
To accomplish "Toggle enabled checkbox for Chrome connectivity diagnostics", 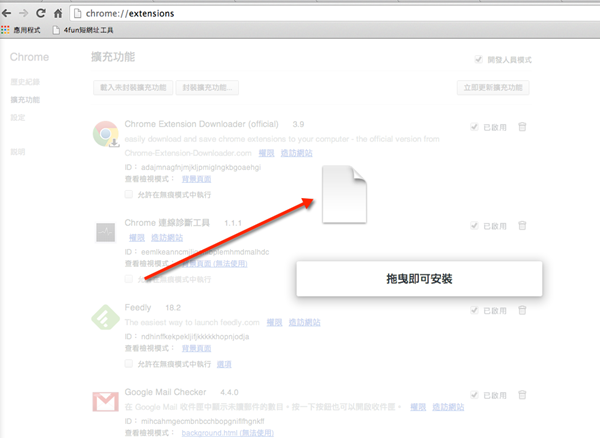I will tap(474, 226).
